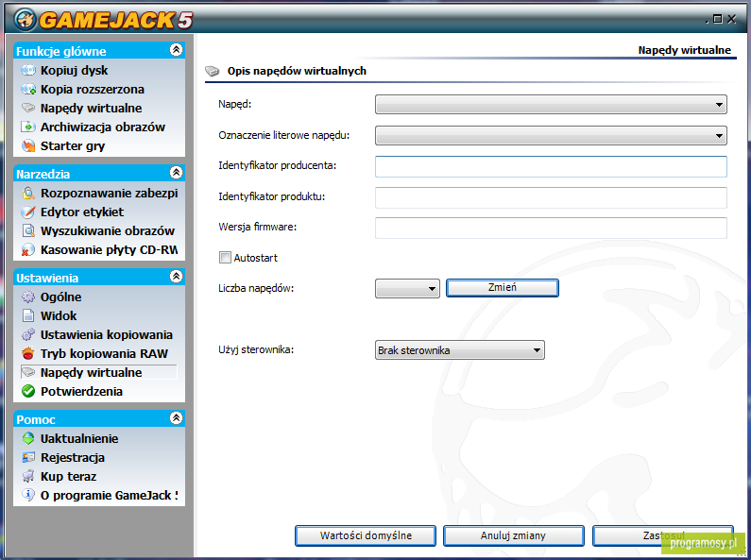Click the Identyfikator producenta field
Image resolution: width=751 pixels, height=560 pixels.
pyautogui.click(x=551, y=166)
